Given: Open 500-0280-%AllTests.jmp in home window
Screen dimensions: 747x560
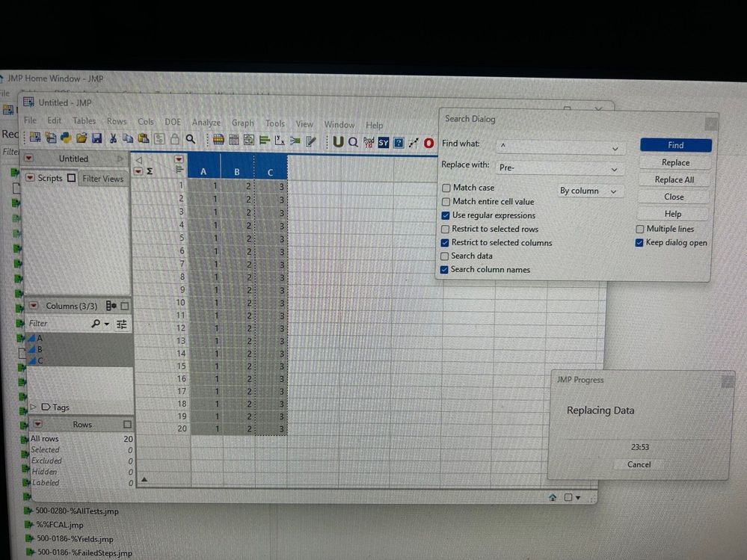Looking at the screenshot, I should point(77,511).
